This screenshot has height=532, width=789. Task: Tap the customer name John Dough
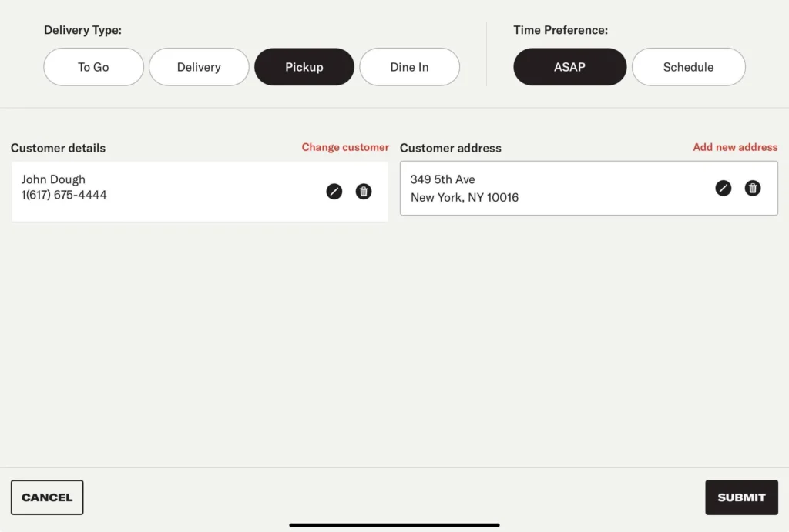53,179
